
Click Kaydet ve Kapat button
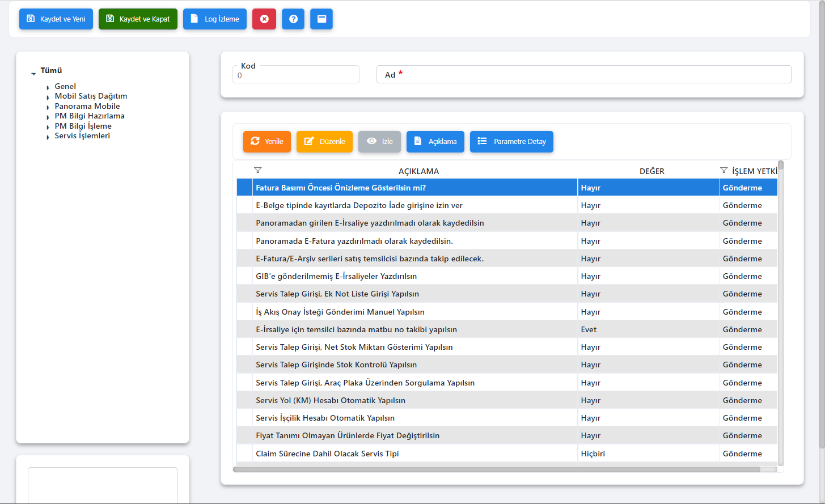138,19
